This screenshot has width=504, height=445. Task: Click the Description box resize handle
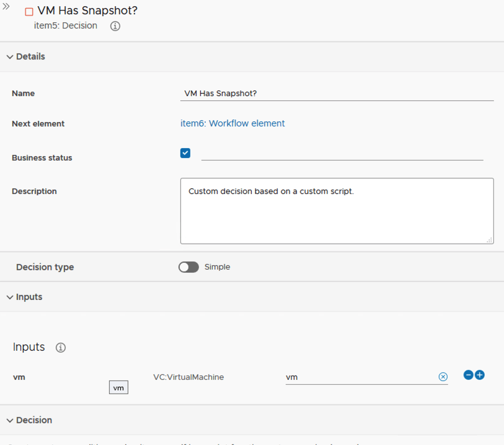(x=489, y=239)
